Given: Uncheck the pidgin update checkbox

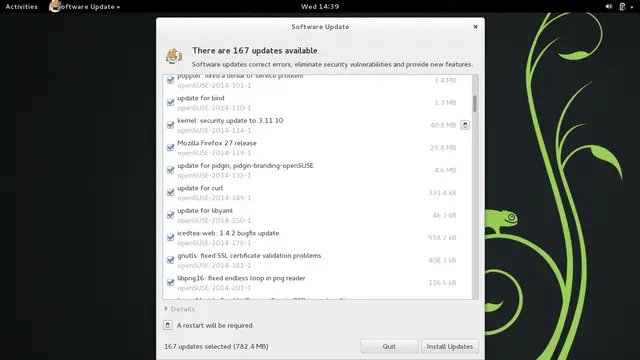Looking at the screenshot, I should click(x=171, y=170).
